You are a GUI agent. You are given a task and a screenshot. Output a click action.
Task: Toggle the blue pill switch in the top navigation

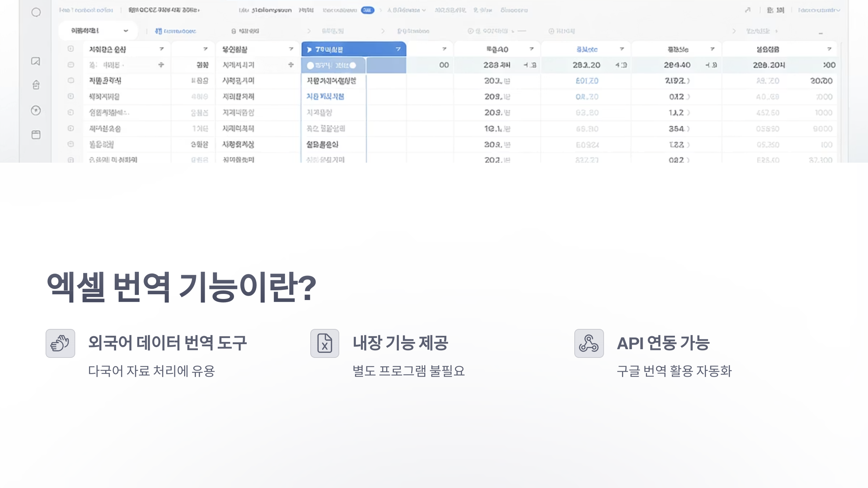(x=367, y=10)
